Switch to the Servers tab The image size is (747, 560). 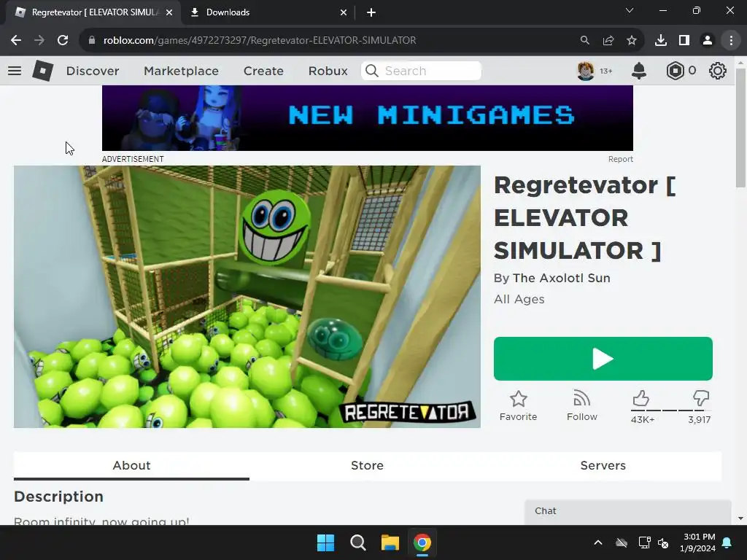tap(603, 466)
